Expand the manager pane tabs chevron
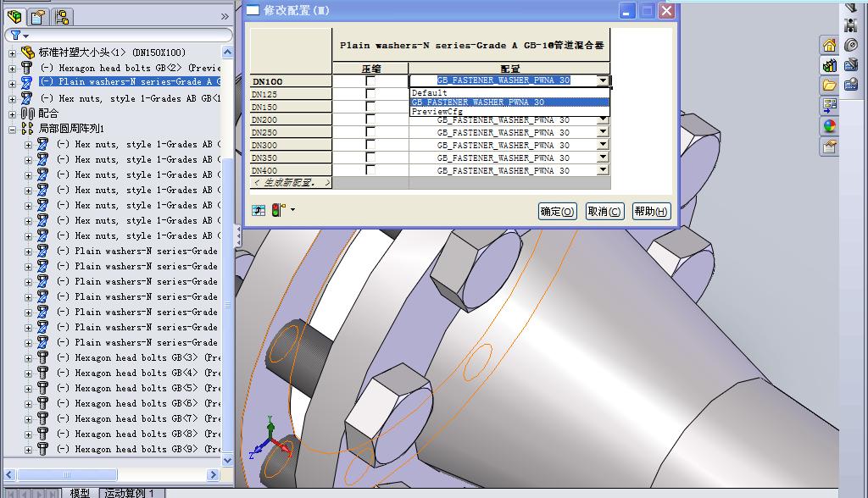Screen dimensions: 868x498 [x=225, y=17]
